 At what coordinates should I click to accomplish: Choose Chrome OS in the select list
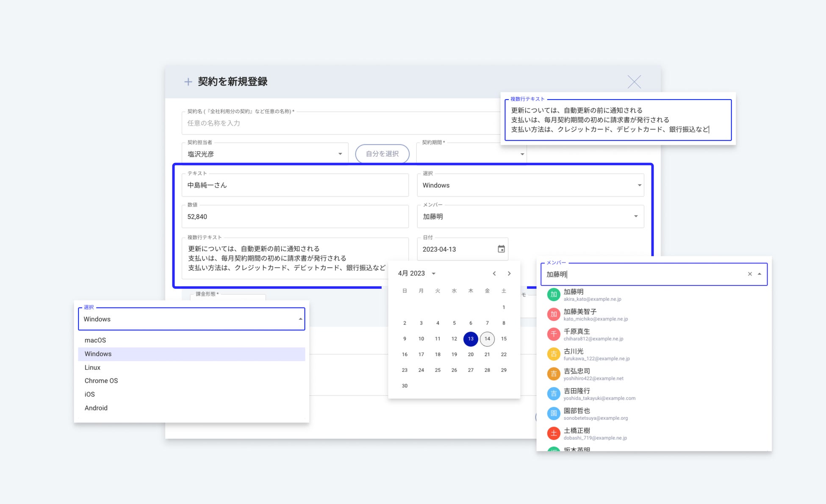[x=101, y=381]
